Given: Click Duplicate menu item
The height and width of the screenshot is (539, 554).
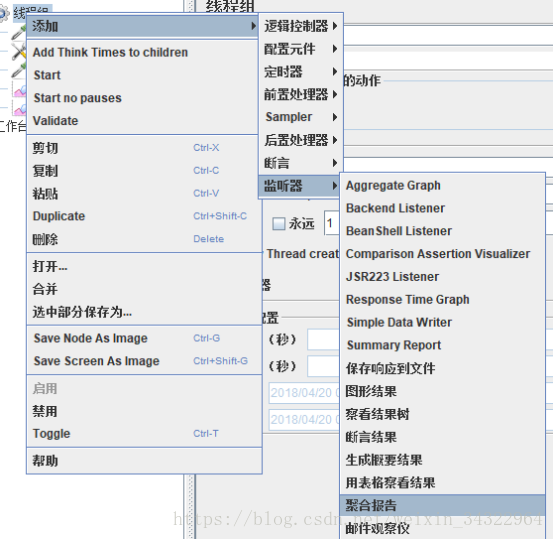Looking at the screenshot, I should [x=144, y=216].
